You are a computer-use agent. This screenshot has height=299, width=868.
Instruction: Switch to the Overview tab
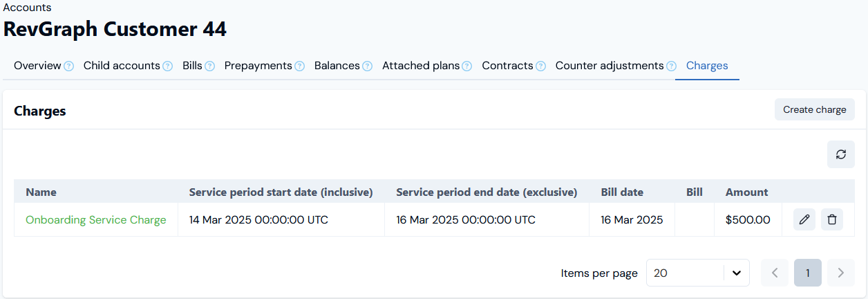[37, 66]
